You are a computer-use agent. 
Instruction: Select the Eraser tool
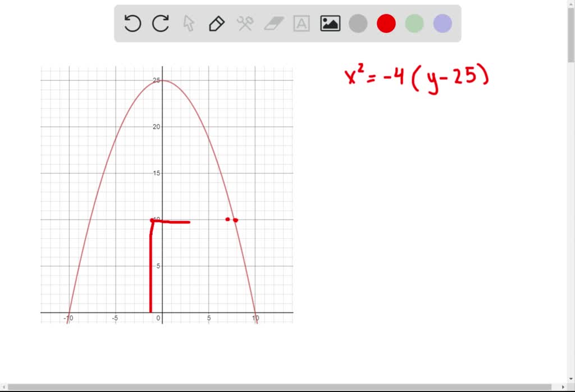point(273,23)
